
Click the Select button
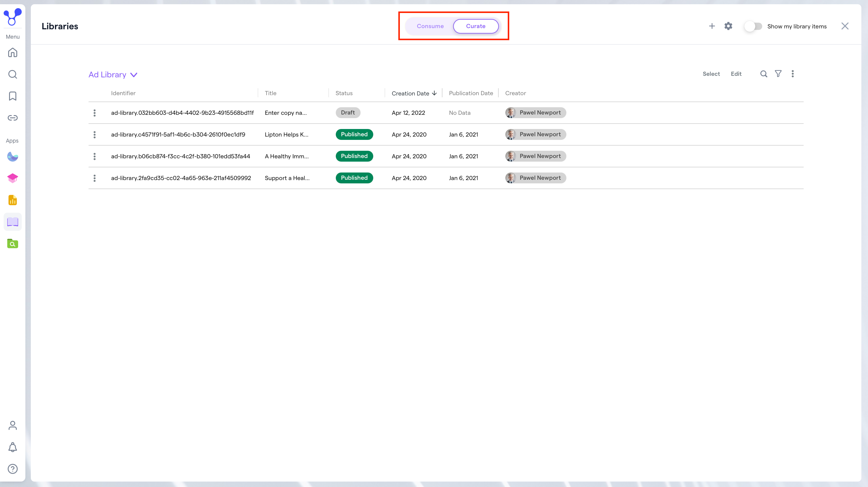711,74
